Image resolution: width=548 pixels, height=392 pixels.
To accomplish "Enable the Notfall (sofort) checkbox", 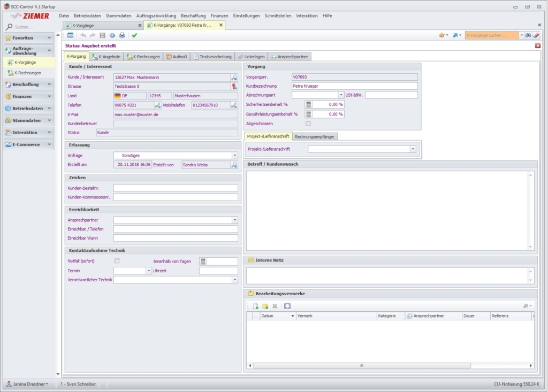I will click(x=117, y=261).
